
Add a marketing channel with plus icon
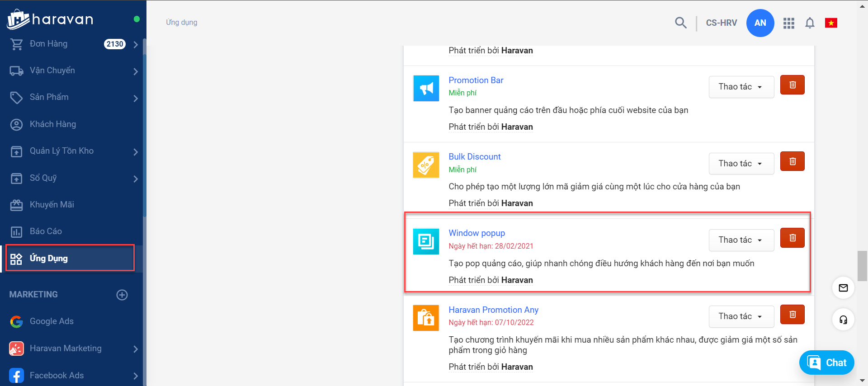pyautogui.click(x=122, y=295)
